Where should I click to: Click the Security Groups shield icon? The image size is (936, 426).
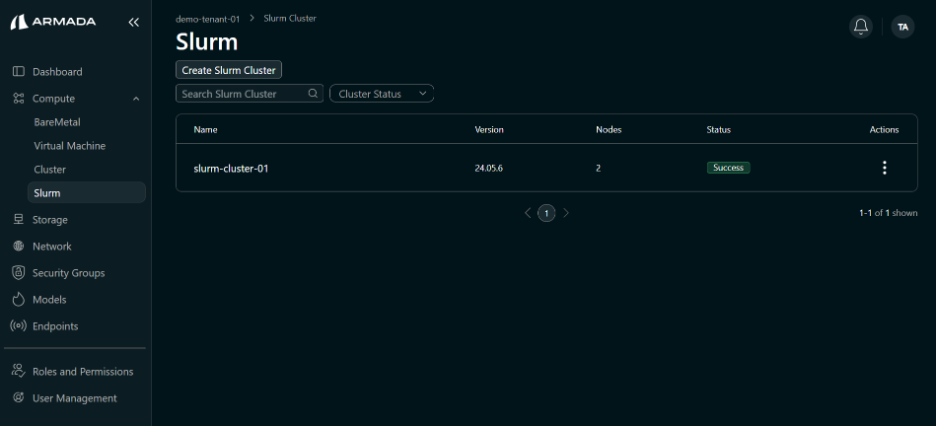click(19, 273)
